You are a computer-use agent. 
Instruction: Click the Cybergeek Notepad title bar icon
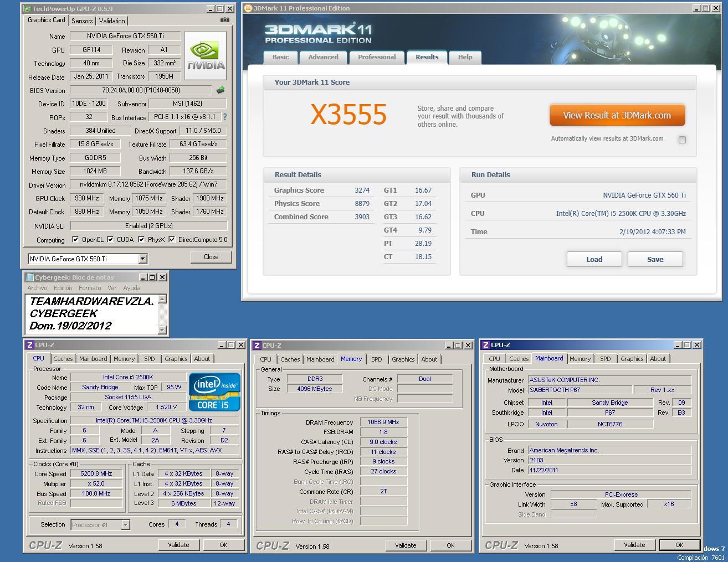pos(30,277)
